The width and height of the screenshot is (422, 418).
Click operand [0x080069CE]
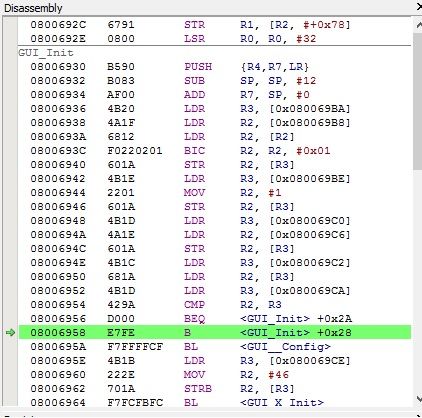310,361
